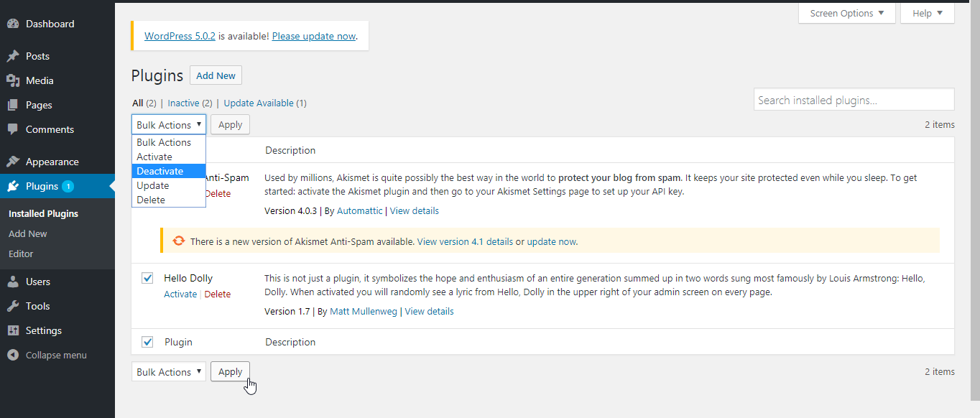Select Update from the bulk actions list
This screenshot has width=980, height=418.
(169, 185)
